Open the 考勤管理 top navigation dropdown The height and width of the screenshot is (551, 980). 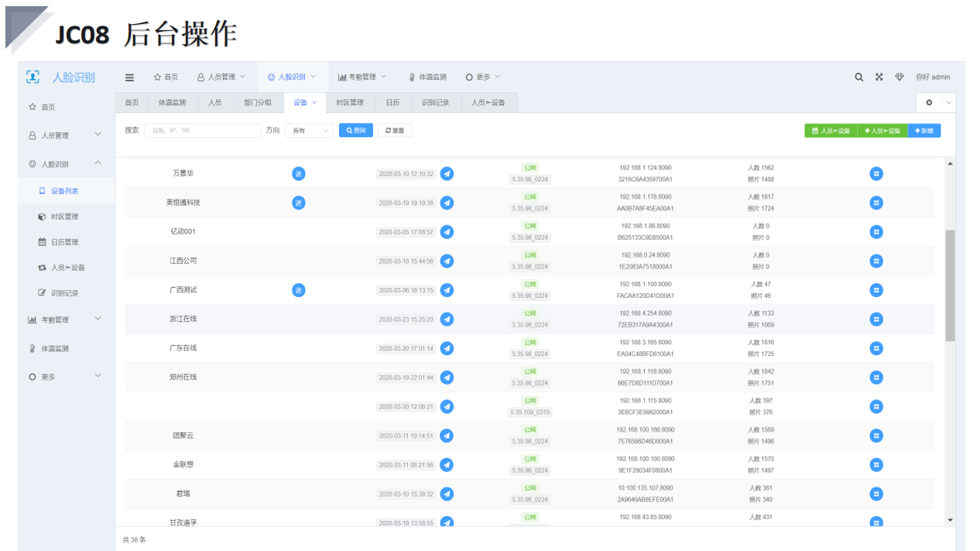(x=362, y=77)
